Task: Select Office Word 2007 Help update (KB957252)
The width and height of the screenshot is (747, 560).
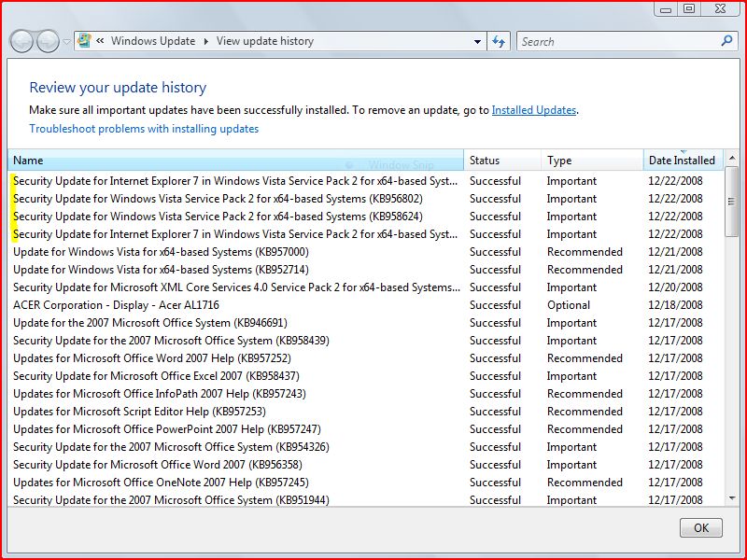Action: coord(366,358)
